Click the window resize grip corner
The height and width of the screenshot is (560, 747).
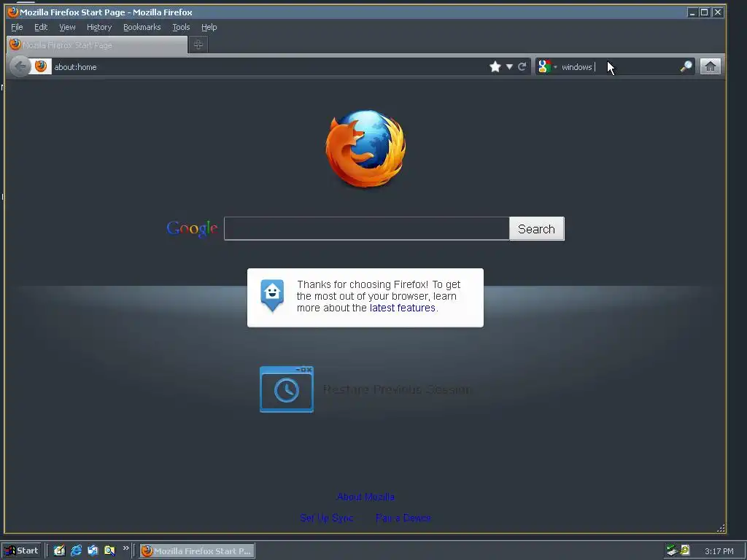tap(721, 528)
